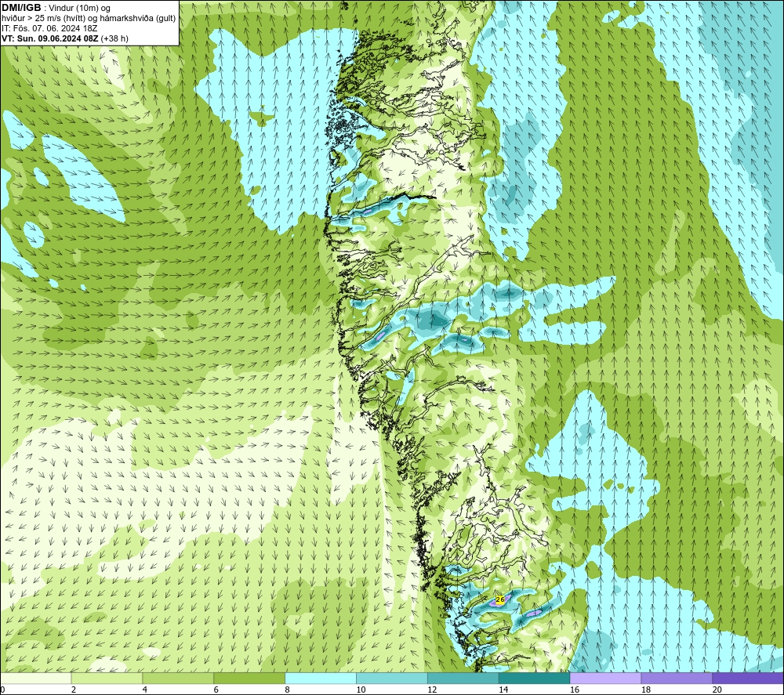This screenshot has height=695, width=784.
Task: Click the scale tick label 2
Action: 74,690
